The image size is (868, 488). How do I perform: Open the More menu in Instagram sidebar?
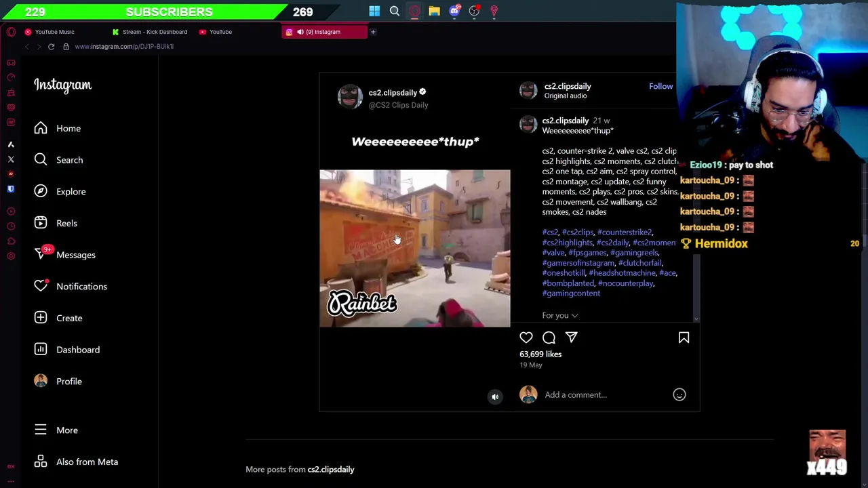56,430
